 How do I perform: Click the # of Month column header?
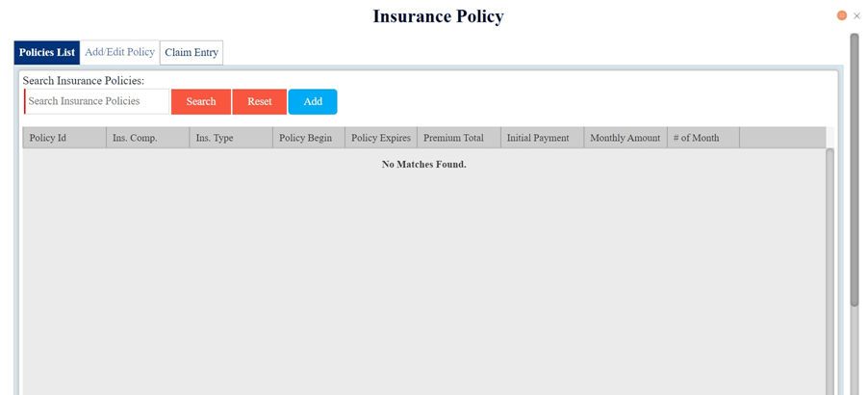coord(702,138)
